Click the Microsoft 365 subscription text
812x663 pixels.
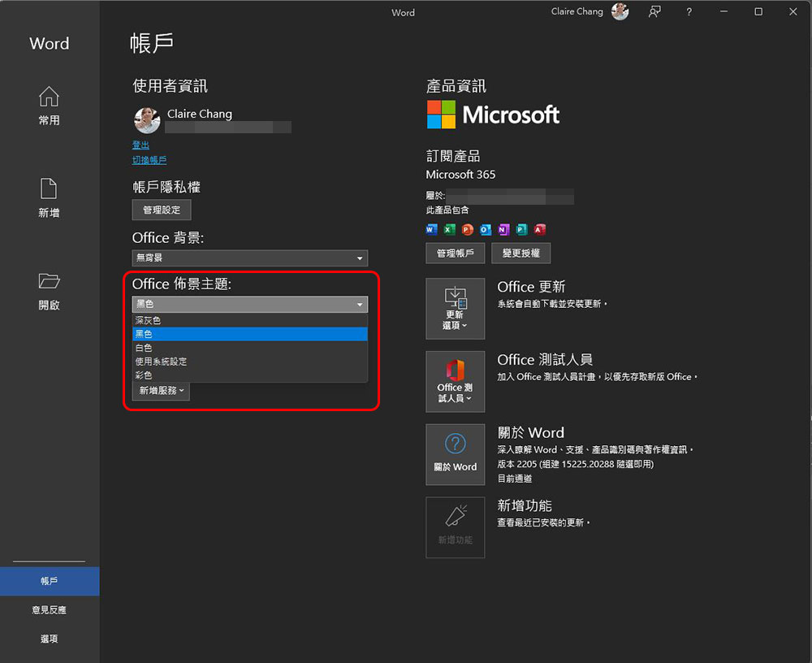coord(460,175)
